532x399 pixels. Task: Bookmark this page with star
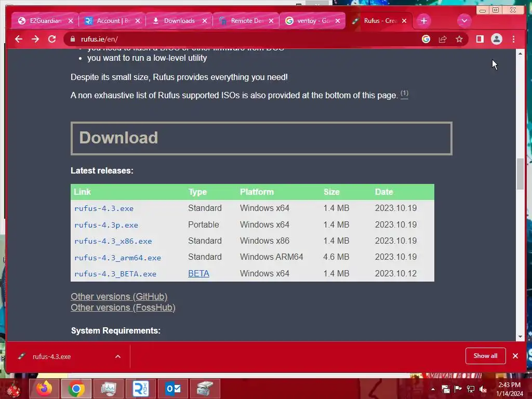click(x=459, y=39)
